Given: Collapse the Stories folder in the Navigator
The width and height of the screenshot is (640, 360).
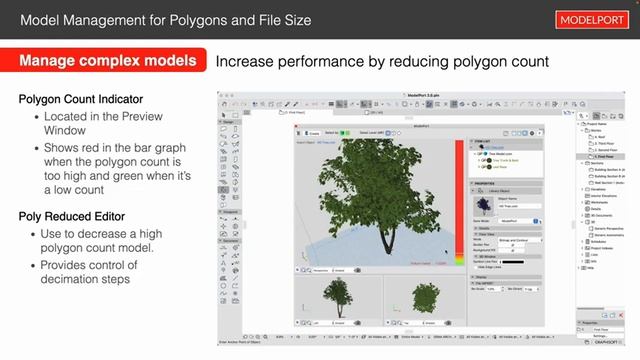Looking at the screenshot, I should [x=582, y=131].
